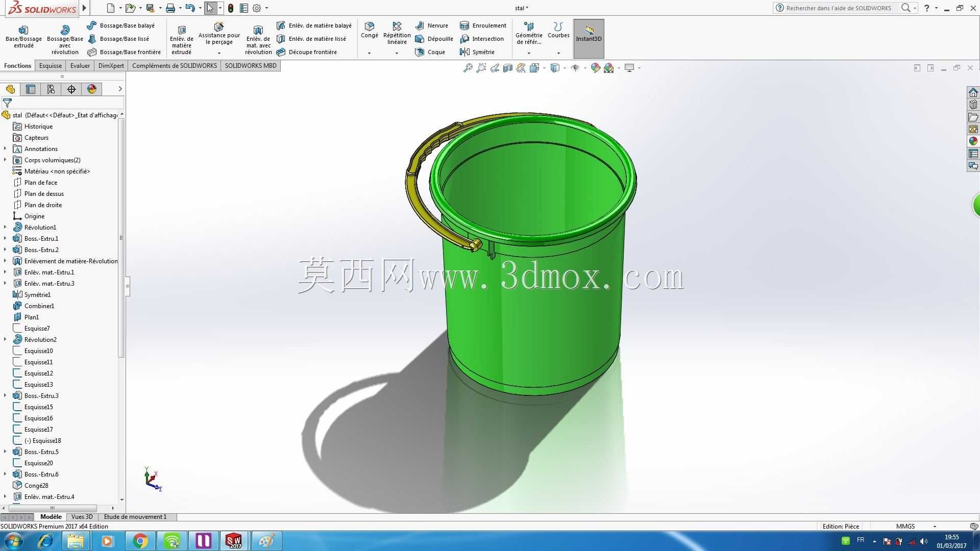Choose Bossage/Base avec révolution tool
This screenshot has width=980, height=551.
click(65, 39)
